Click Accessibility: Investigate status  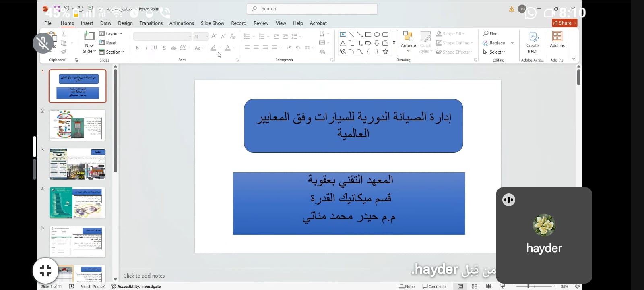(136, 286)
